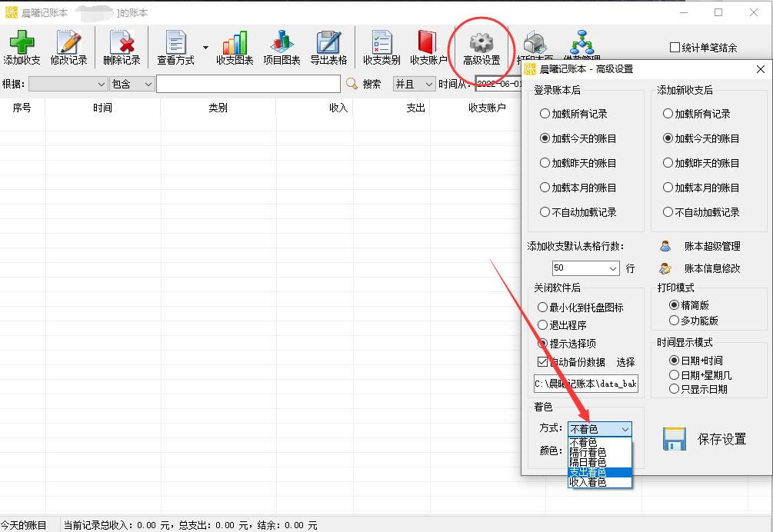Select 最小化到托盘图标 option
The image size is (773, 532).
pyautogui.click(x=542, y=308)
